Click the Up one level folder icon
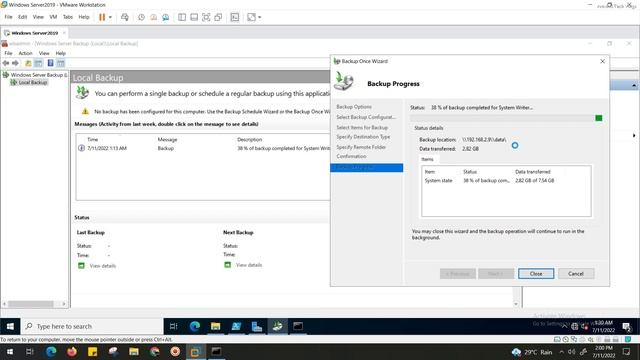Viewport: 640px width, 360px height. (x=28, y=63)
